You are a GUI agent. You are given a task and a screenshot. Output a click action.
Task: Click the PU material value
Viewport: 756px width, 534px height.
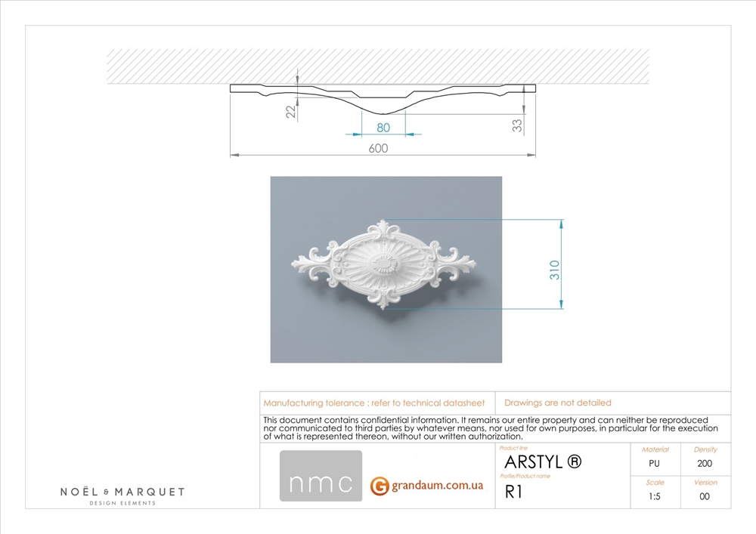tap(655, 464)
